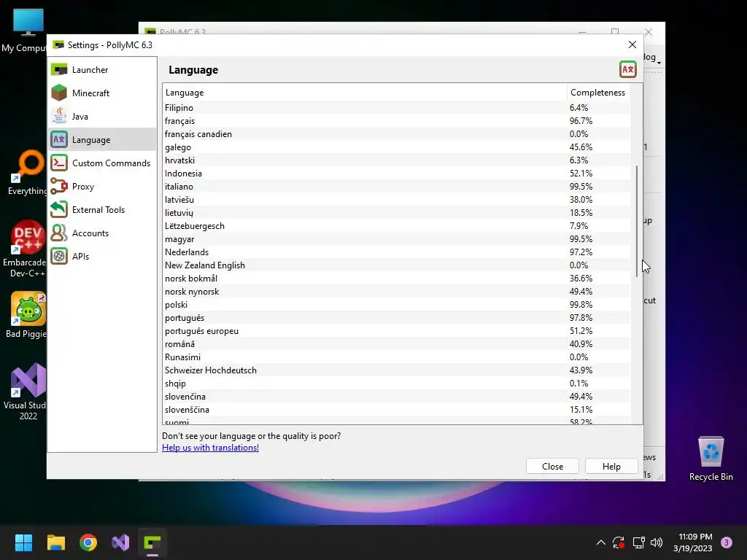Select the français language row
The width and height of the screenshot is (747, 560).
[x=397, y=121]
